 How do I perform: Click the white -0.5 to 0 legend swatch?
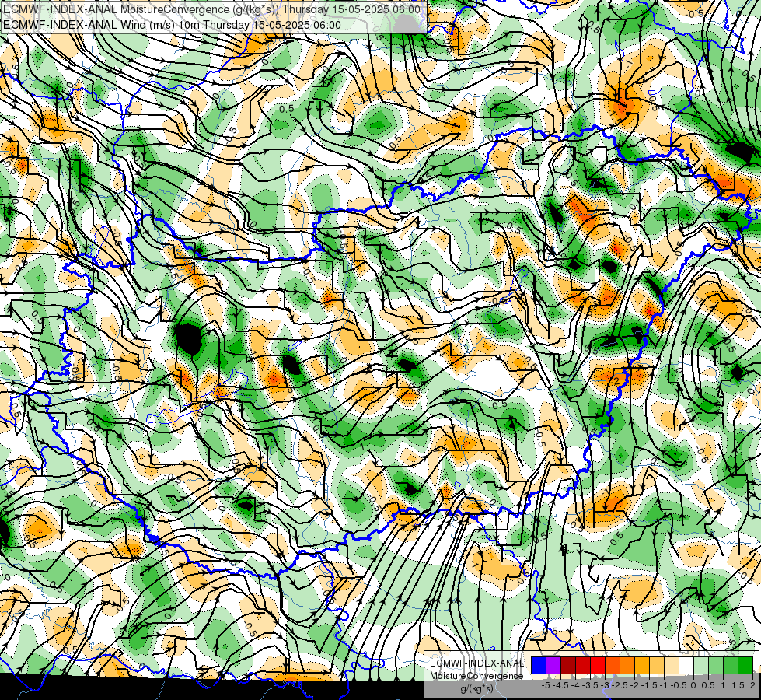[686, 666]
